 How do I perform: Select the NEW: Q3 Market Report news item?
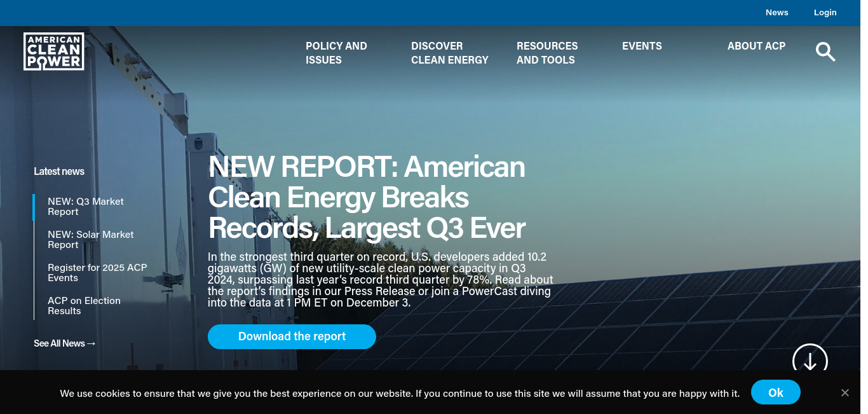[86, 207]
